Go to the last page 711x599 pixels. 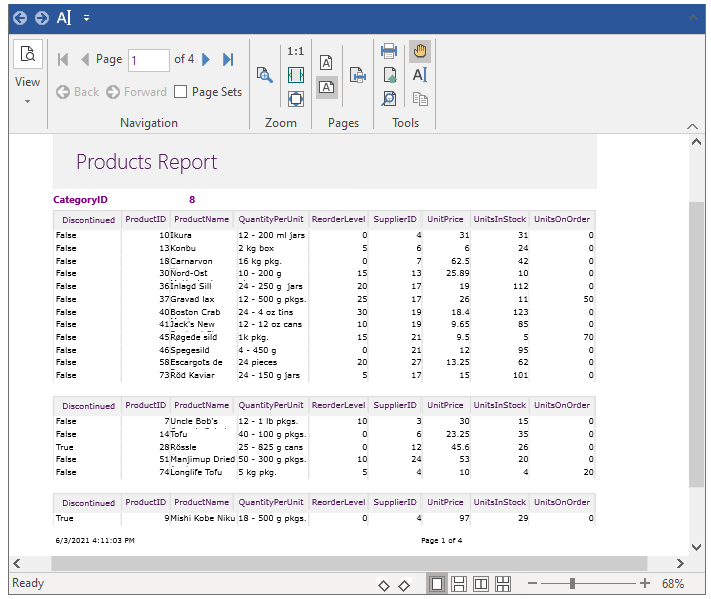229,60
